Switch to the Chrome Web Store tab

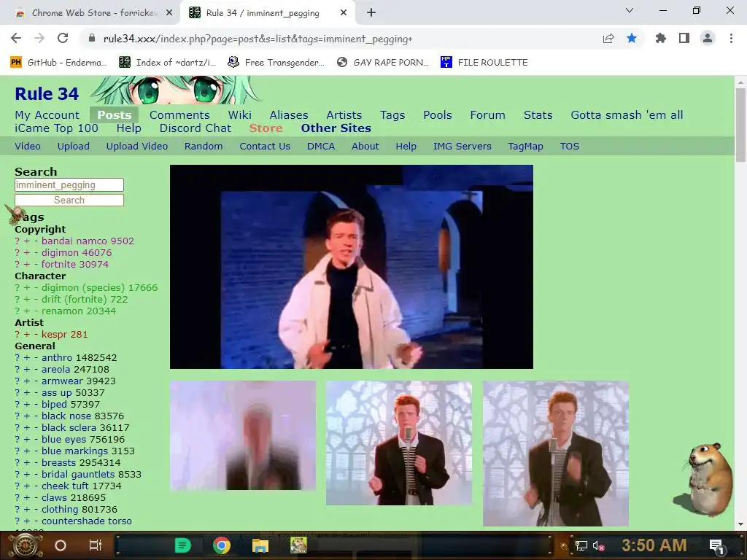[94, 13]
